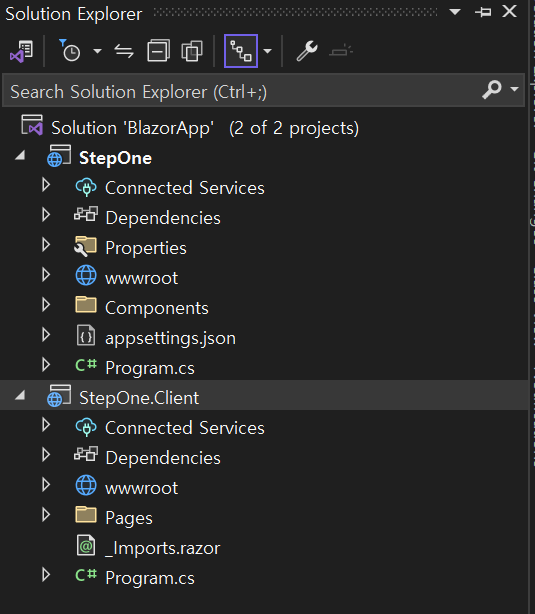Switch between solutions and folder views icon
The width and height of the screenshot is (535, 614).
(21, 51)
